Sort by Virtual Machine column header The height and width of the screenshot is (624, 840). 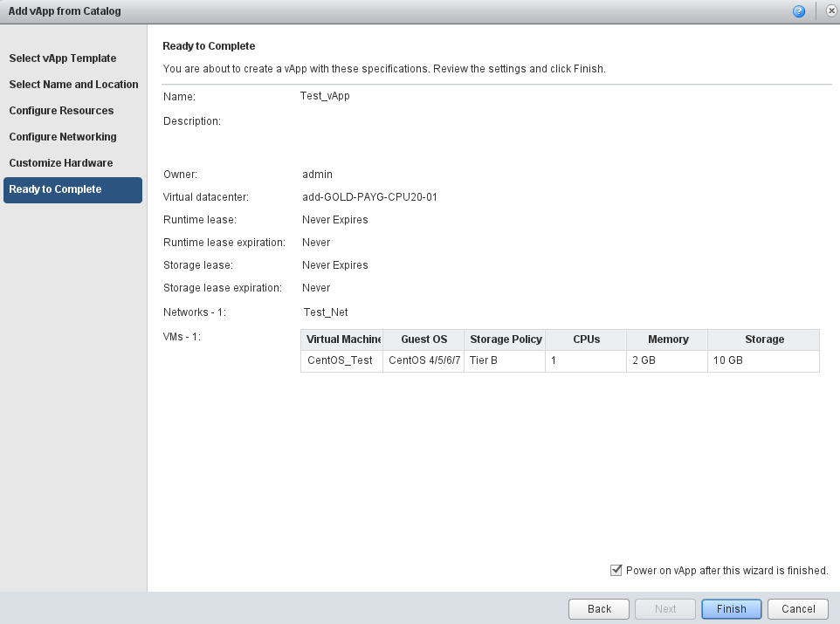click(x=342, y=339)
